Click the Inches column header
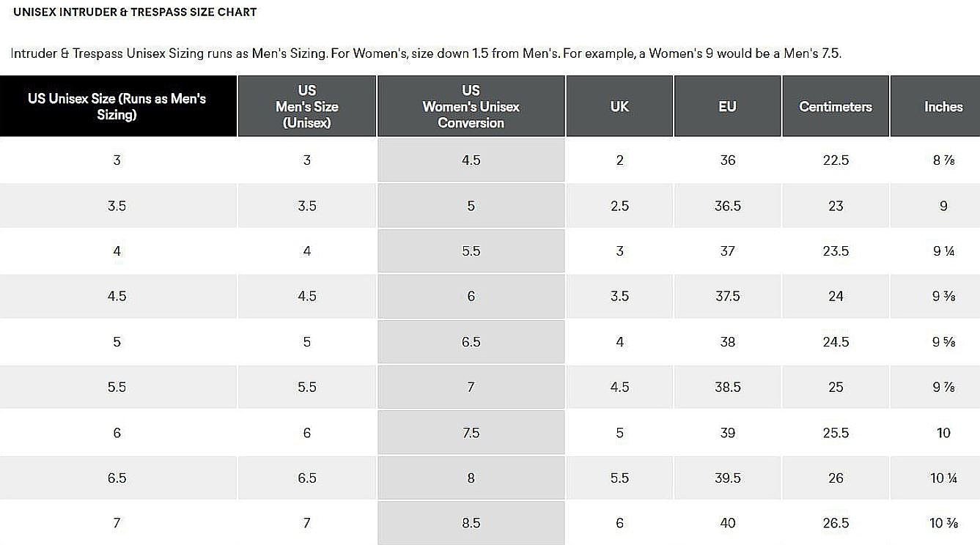This screenshot has height=545, width=980. point(943,106)
